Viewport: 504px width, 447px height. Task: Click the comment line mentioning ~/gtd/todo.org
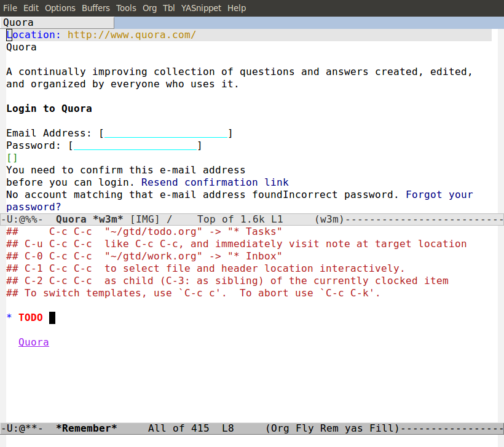(144, 232)
